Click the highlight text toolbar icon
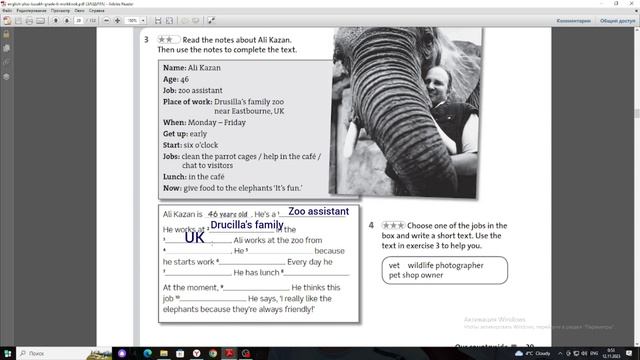The height and width of the screenshot is (360, 640). pyautogui.click(x=196, y=20)
